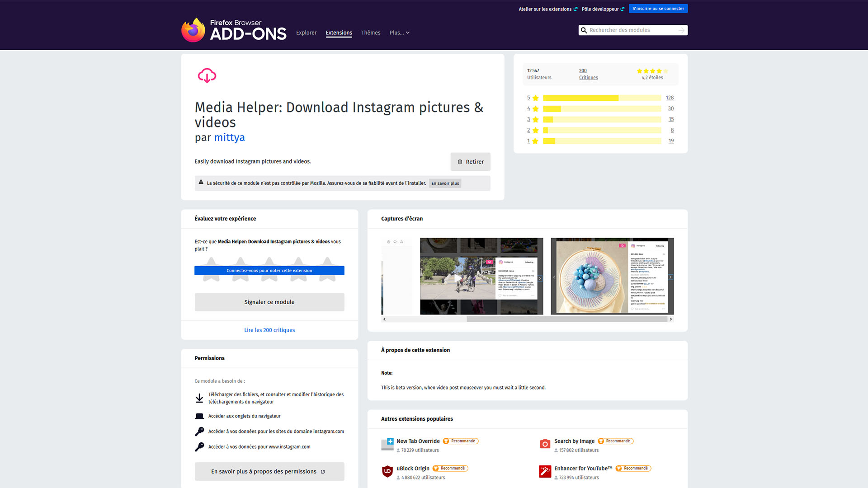Click the Media Helper cloud download icon

tap(207, 75)
